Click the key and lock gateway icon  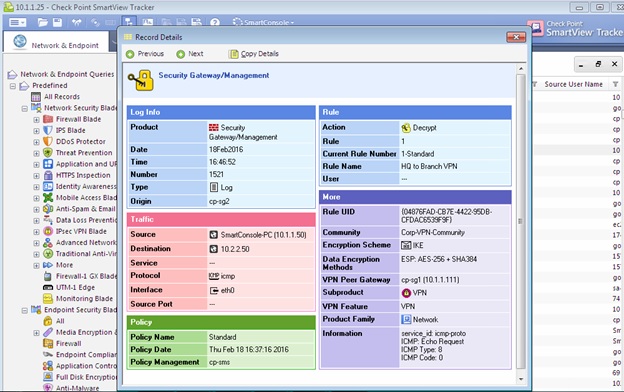pos(140,80)
